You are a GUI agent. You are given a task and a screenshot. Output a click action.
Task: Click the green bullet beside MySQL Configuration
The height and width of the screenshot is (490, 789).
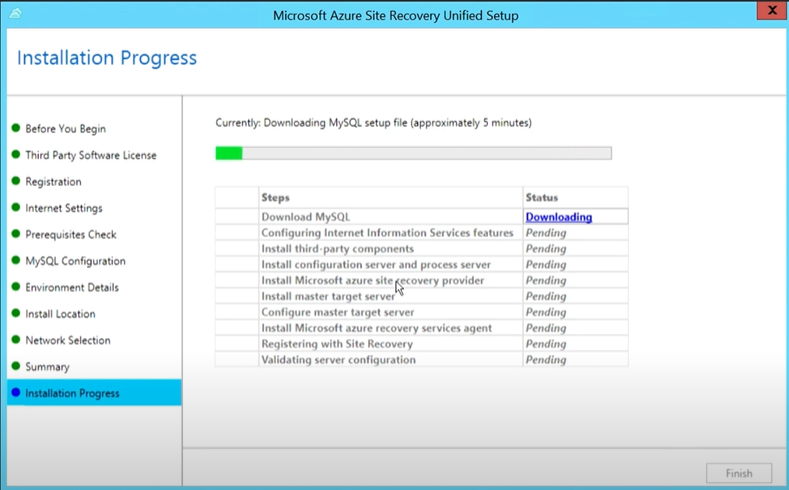pyautogui.click(x=16, y=260)
